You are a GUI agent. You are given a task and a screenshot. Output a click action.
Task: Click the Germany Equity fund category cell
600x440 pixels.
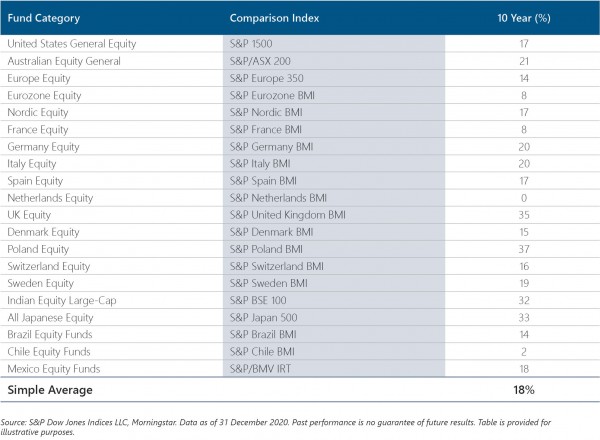(43, 146)
